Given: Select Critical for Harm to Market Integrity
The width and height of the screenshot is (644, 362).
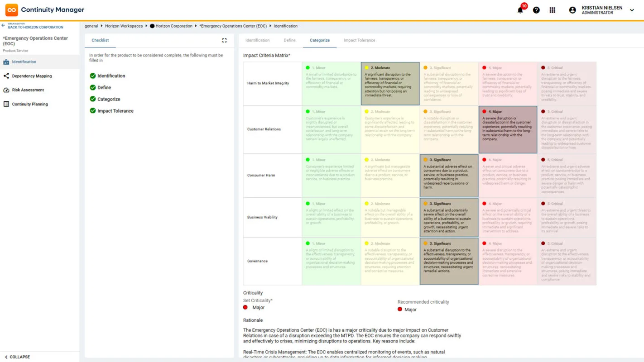Looking at the screenshot, I should (x=567, y=84).
